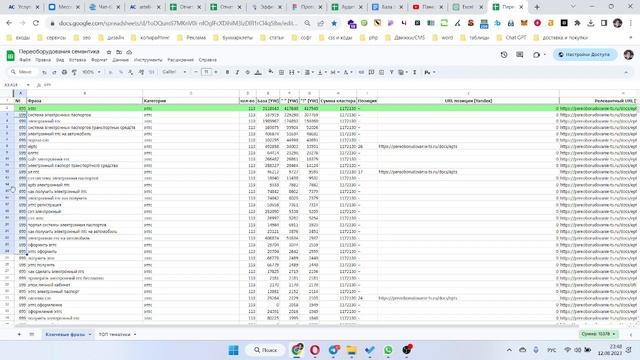This screenshot has height=360, width=640.
Task: Format selection as currency
Action: 111,72
